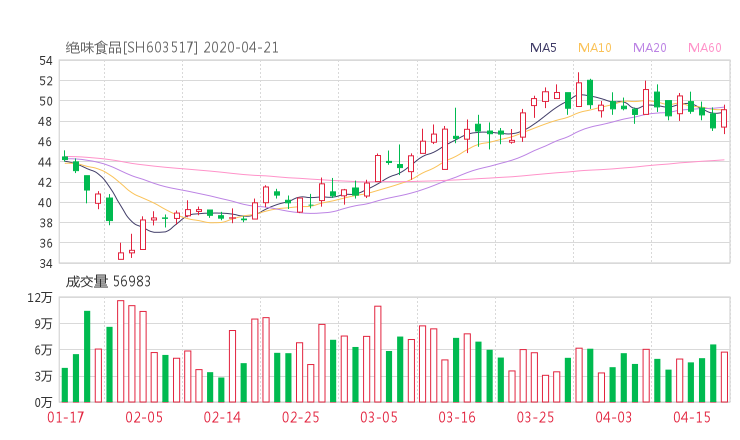Click the 3万 volume axis label
The width and height of the screenshot is (740, 440).
click(43, 377)
